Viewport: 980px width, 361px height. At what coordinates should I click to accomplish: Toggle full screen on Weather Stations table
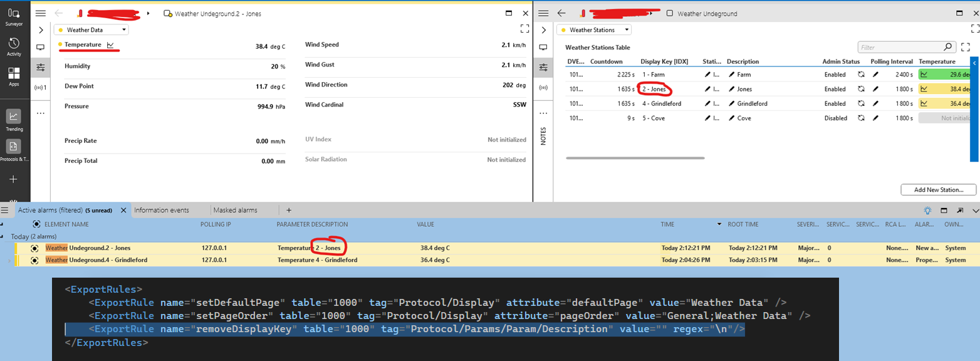[965, 47]
